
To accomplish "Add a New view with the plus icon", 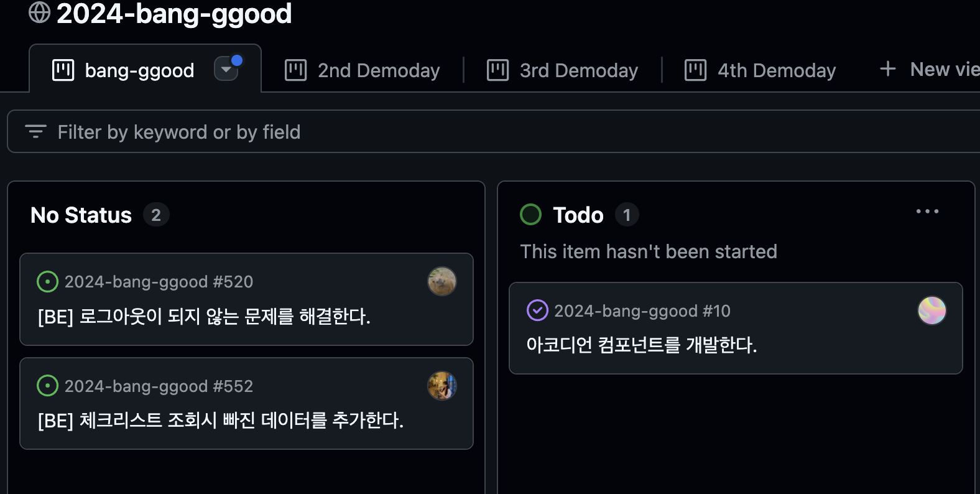I will pos(888,69).
